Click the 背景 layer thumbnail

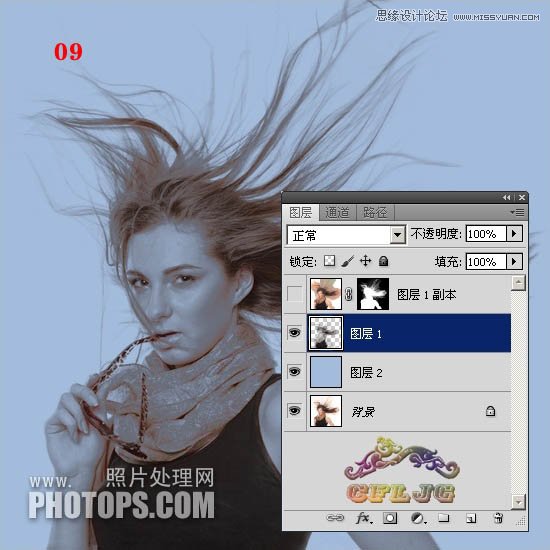point(326,411)
